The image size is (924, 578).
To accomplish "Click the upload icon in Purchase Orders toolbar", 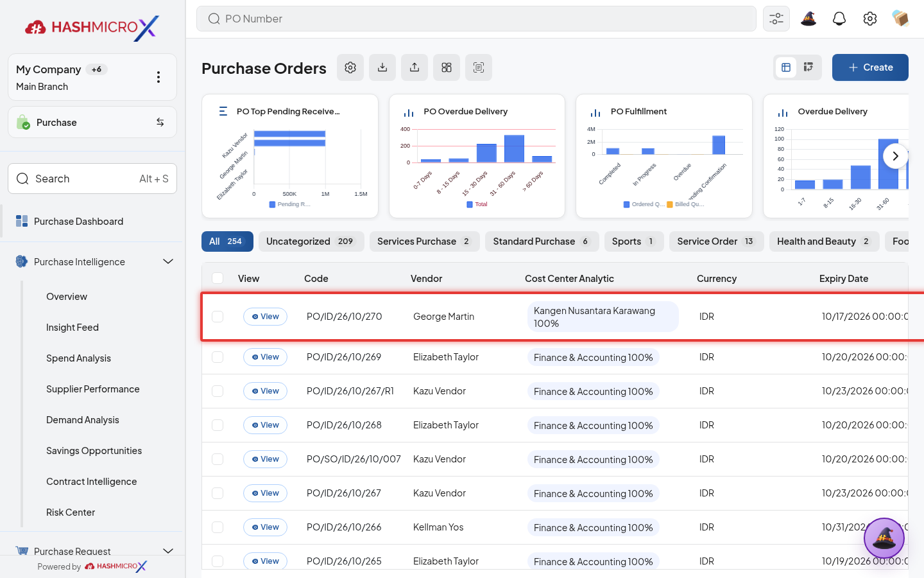I will coord(415,67).
